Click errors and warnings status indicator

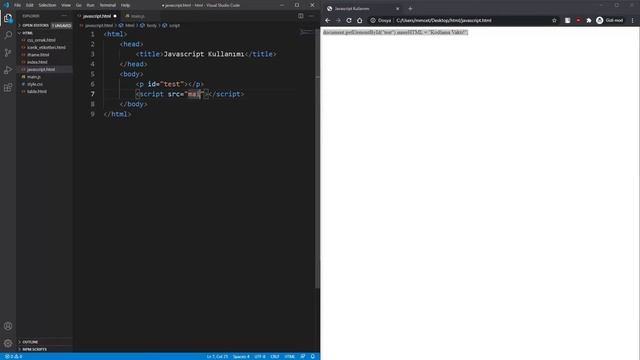[x=14, y=356]
